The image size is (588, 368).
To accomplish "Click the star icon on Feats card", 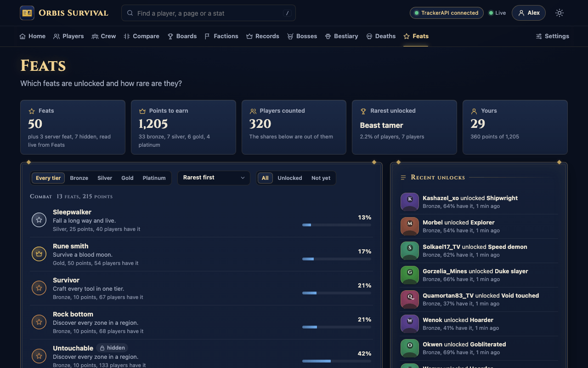I will point(32,111).
